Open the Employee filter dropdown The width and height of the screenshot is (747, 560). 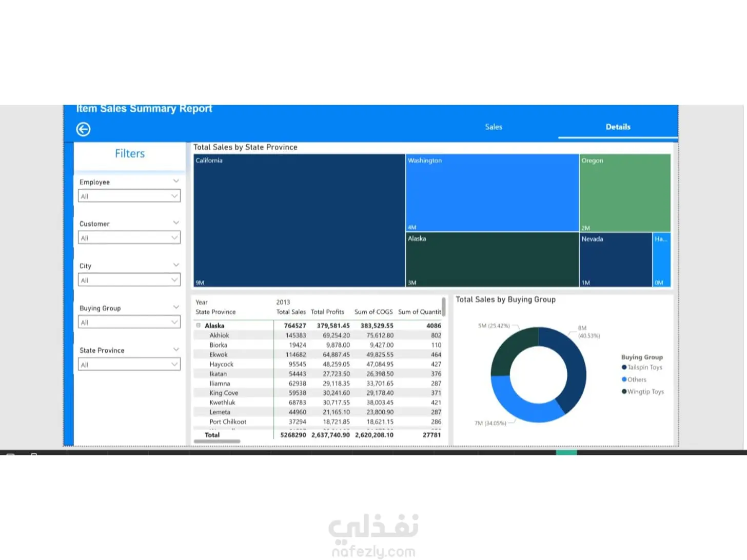[129, 196]
